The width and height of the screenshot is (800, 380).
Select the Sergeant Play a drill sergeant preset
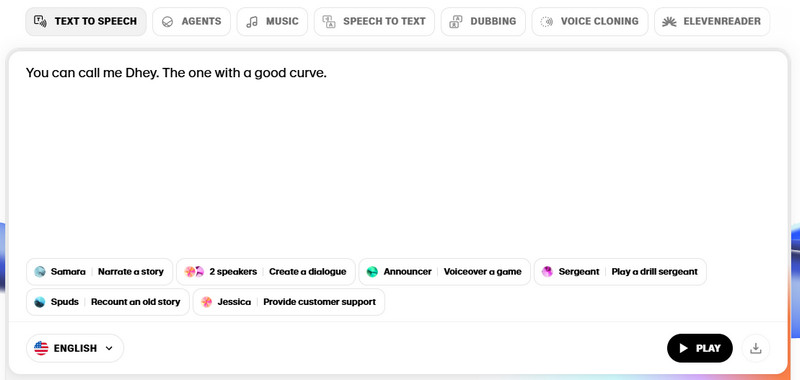[x=620, y=272]
